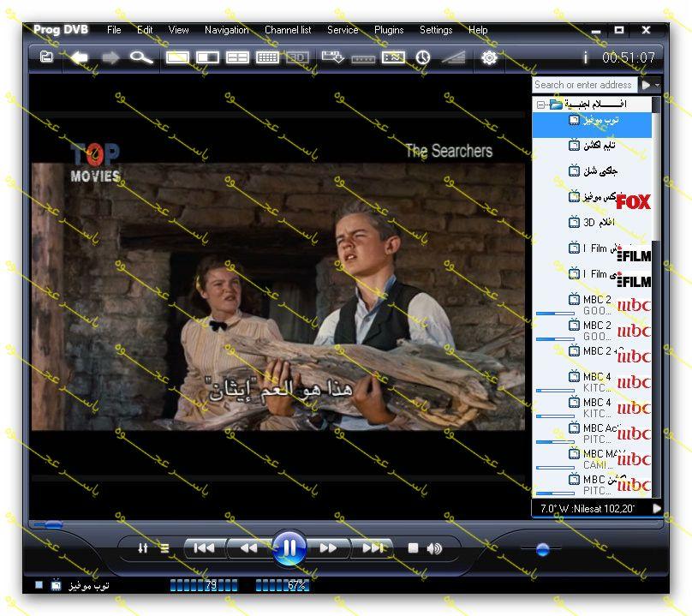The width and height of the screenshot is (692, 616).
Task: Open settings with the gear icon
Action: (x=489, y=57)
